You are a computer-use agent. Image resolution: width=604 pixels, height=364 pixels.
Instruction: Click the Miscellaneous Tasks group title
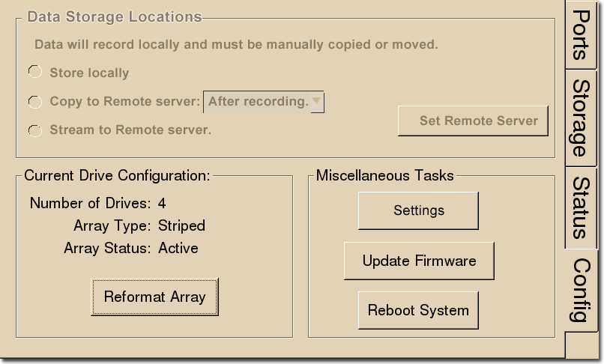click(x=385, y=176)
